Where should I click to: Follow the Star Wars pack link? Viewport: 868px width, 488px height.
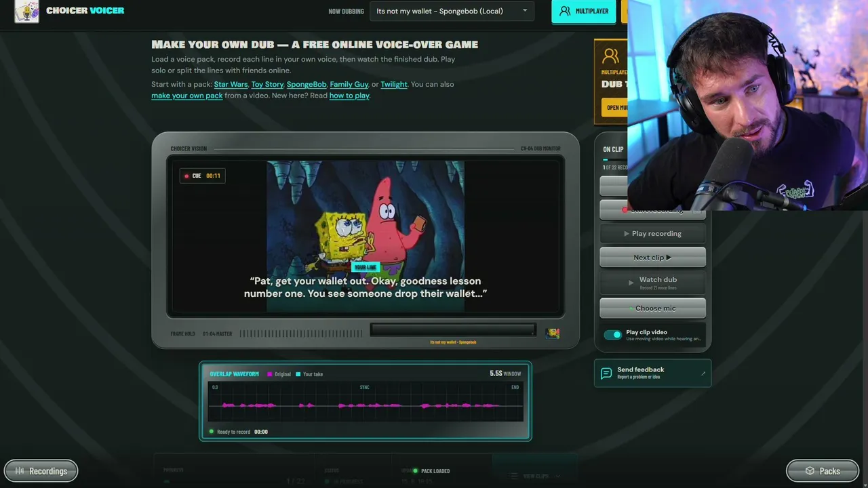(231, 84)
